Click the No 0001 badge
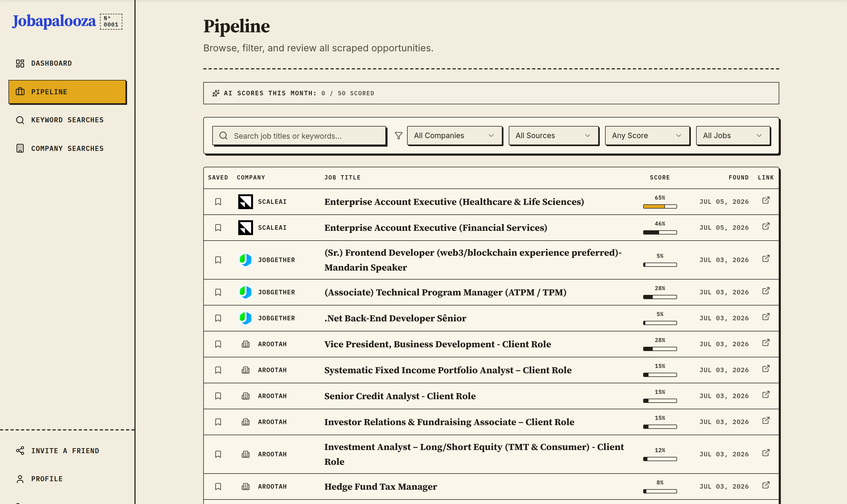Screen dimensions: 847x504 coord(111,21)
